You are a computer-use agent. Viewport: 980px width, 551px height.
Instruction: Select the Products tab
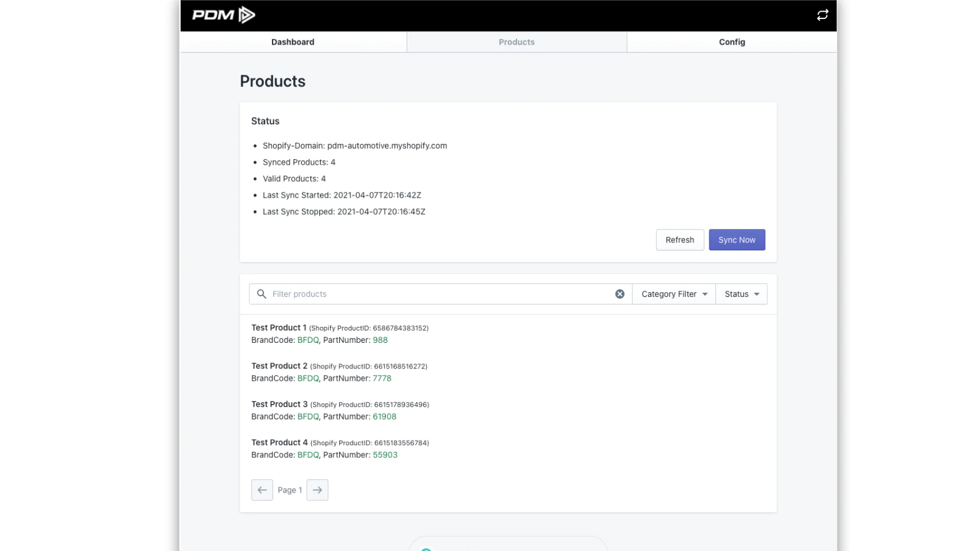(x=516, y=42)
